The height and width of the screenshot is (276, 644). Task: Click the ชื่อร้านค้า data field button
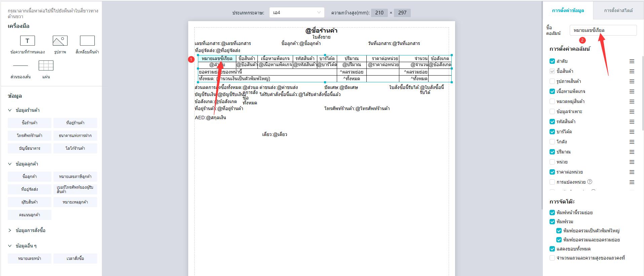click(30, 123)
